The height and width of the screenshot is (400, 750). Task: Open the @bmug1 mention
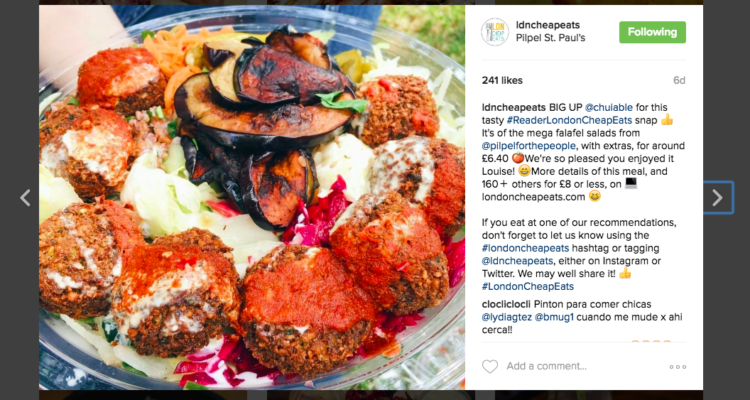coord(554,317)
